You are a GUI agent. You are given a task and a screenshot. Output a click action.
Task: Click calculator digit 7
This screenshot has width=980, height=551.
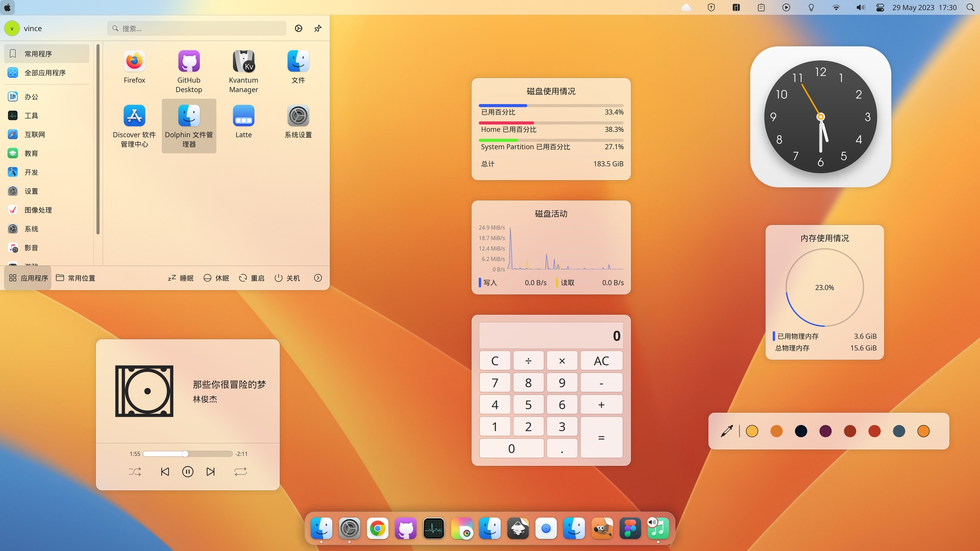pyautogui.click(x=495, y=383)
